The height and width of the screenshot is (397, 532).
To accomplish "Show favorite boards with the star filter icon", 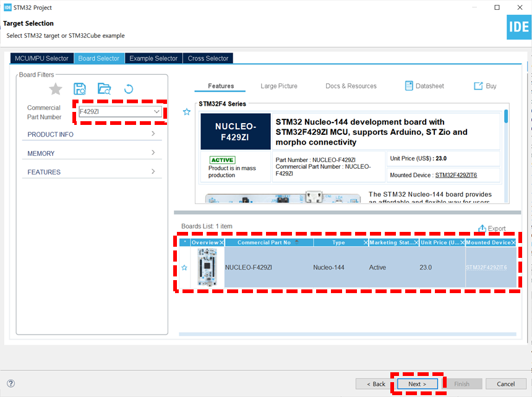I will (x=56, y=89).
